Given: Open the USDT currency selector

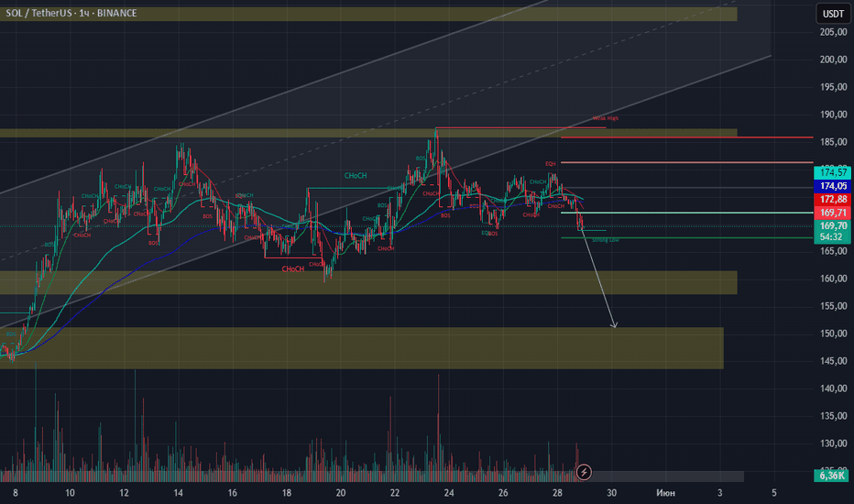Looking at the screenshot, I should [x=833, y=14].
